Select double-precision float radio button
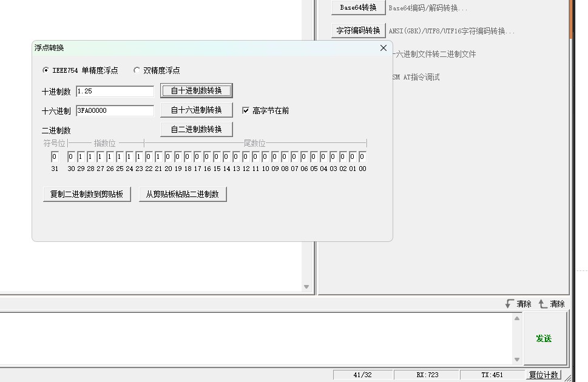The width and height of the screenshot is (588, 382). pyautogui.click(x=157, y=70)
